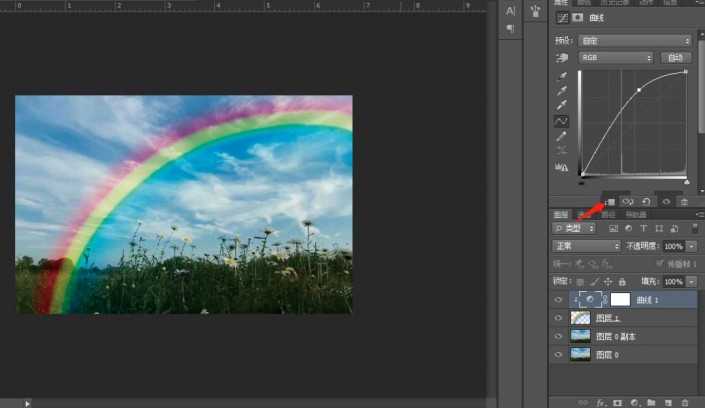Switch to the Layers panel tab
The image size is (705, 408).
[561, 214]
